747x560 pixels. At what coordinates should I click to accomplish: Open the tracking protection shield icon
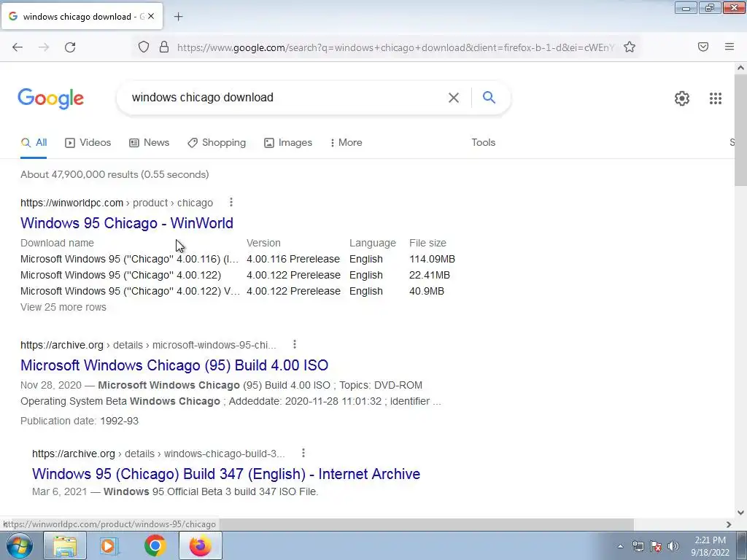(x=144, y=47)
